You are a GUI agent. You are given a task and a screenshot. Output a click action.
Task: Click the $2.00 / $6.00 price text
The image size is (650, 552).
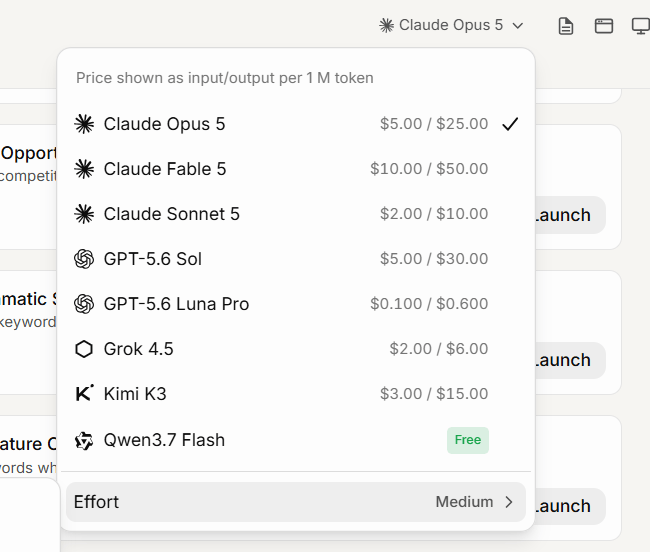[x=439, y=349]
